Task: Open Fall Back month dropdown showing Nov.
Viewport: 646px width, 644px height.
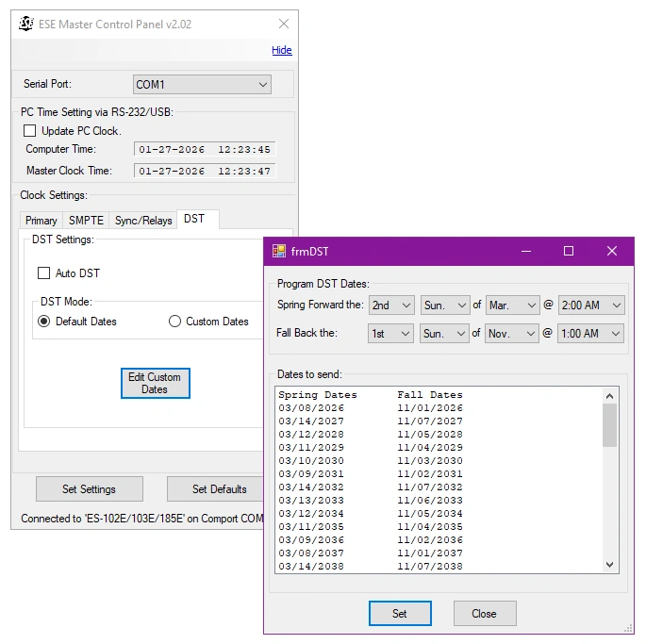Action: (x=512, y=334)
